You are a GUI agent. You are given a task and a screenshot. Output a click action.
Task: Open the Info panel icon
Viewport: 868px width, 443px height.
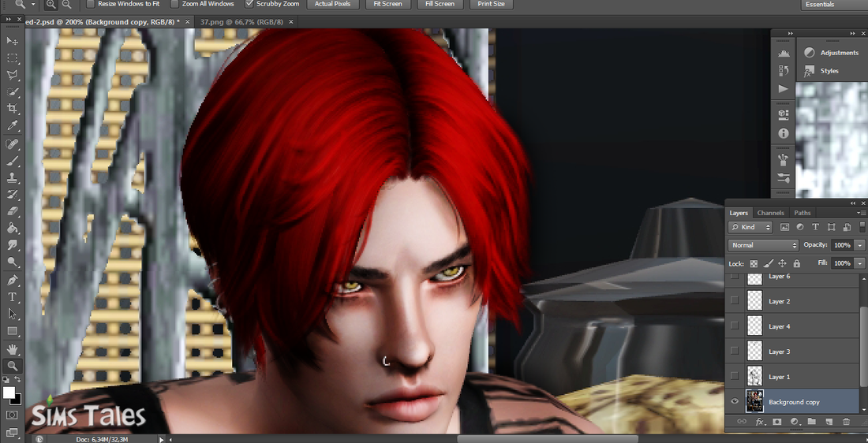(783, 133)
